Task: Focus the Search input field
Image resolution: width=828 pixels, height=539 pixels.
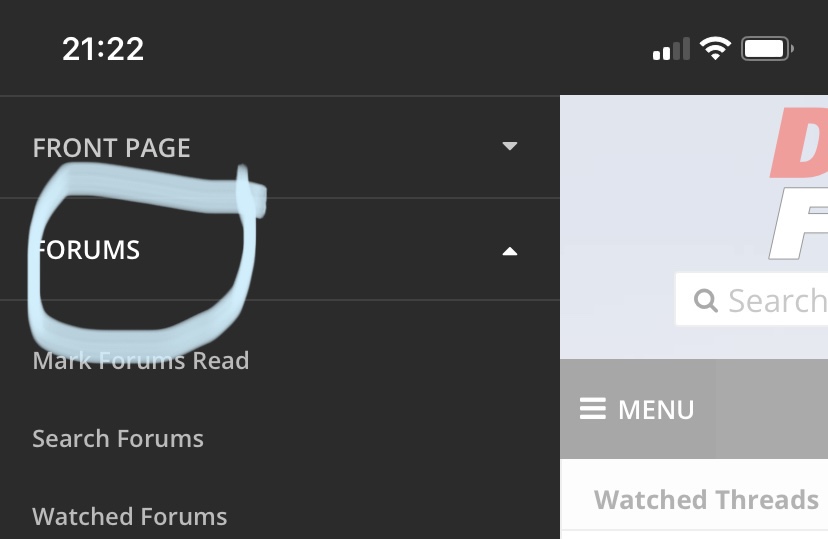Action: 775,301
